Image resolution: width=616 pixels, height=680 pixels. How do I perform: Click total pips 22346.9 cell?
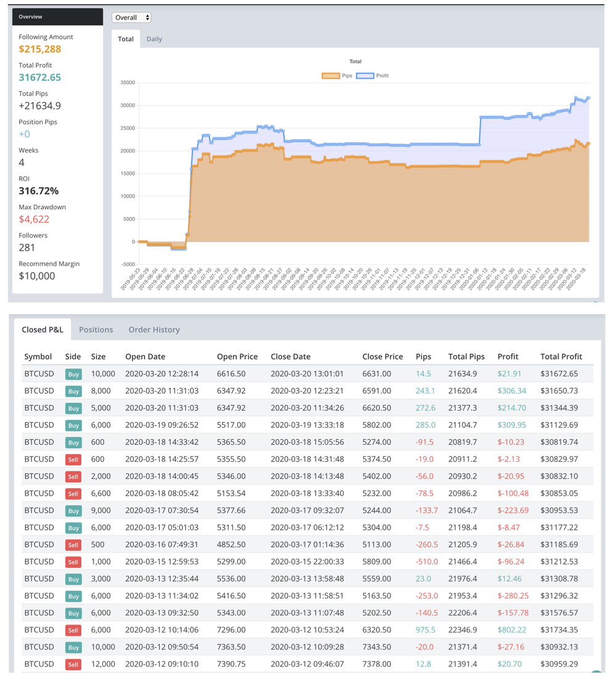coord(463,629)
